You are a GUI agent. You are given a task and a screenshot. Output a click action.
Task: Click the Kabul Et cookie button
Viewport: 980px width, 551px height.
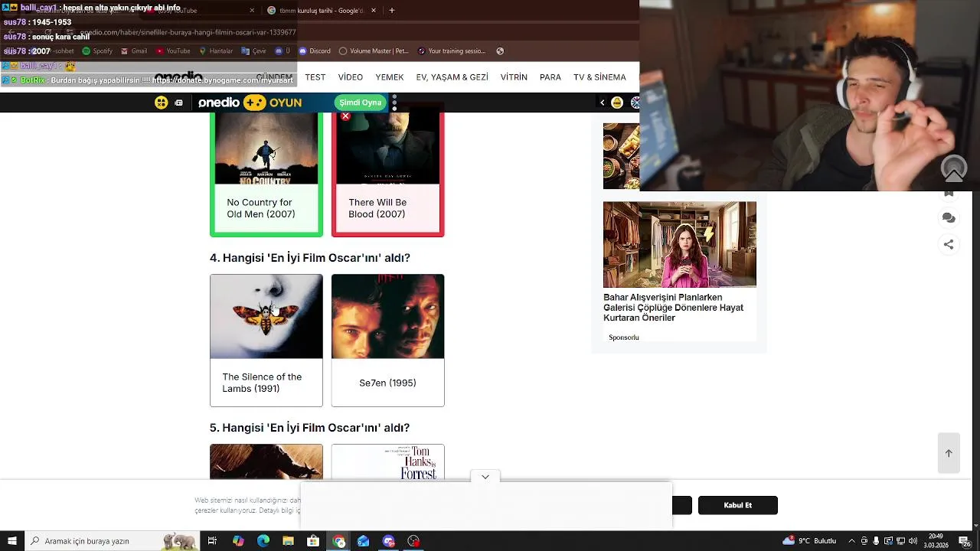(738, 505)
